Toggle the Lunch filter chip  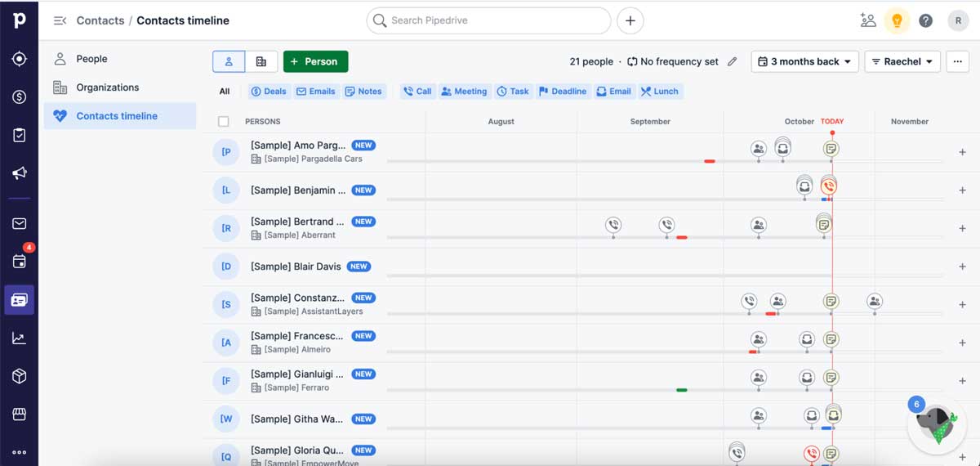660,92
